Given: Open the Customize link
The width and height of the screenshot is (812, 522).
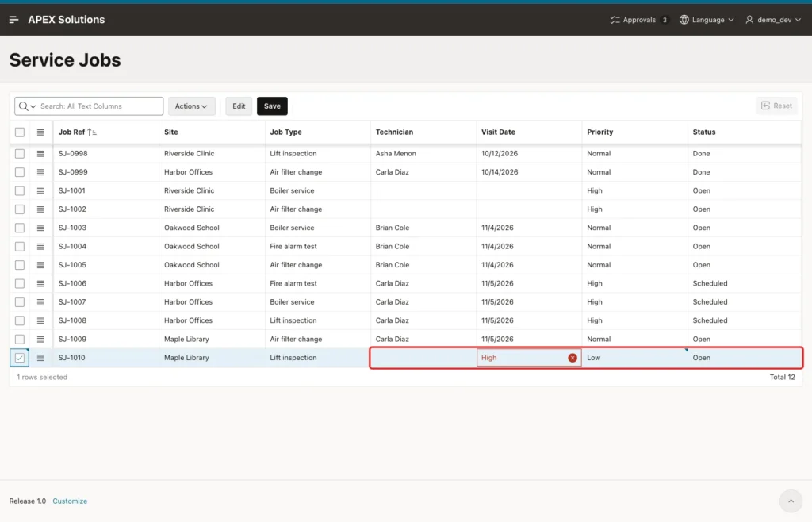Looking at the screenshot, I should pos(70,501).
